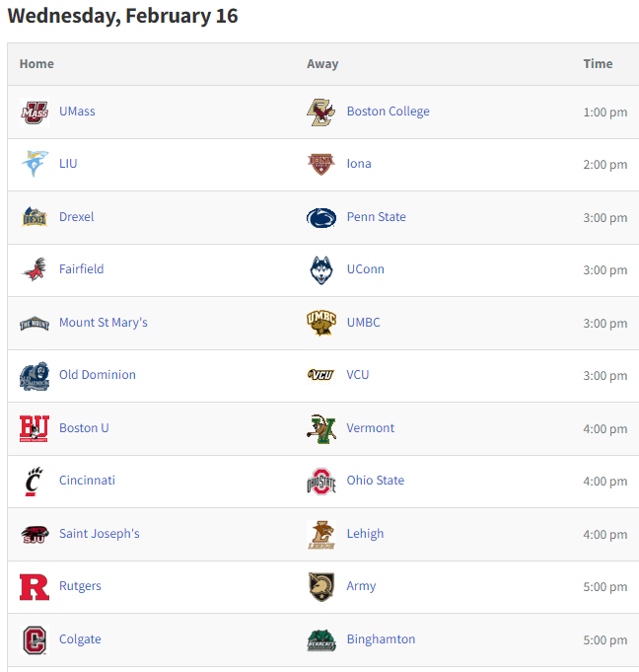Open the Cincinnati team link
This screenshot has width=639, height=672.
[87, 480]
